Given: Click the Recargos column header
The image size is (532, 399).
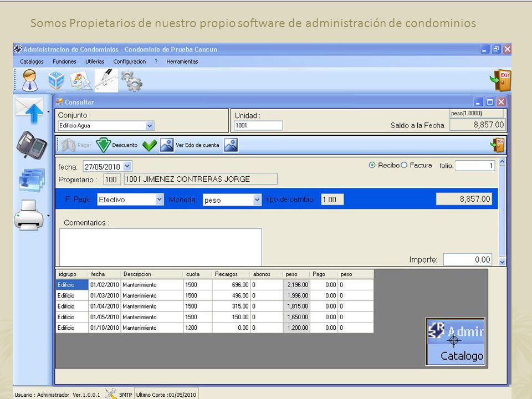Looking at the screenshot, I should tap(231, 274).
